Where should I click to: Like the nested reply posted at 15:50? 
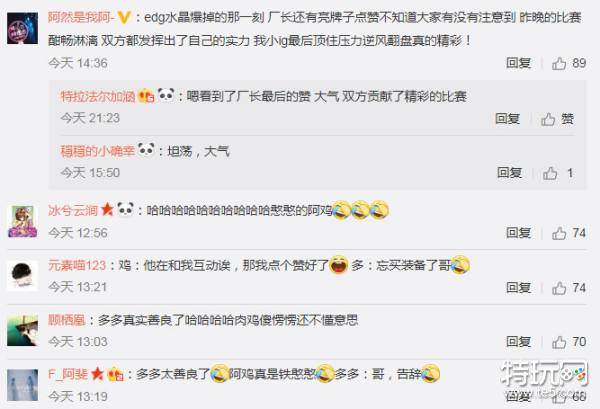(x=558, y=173)
